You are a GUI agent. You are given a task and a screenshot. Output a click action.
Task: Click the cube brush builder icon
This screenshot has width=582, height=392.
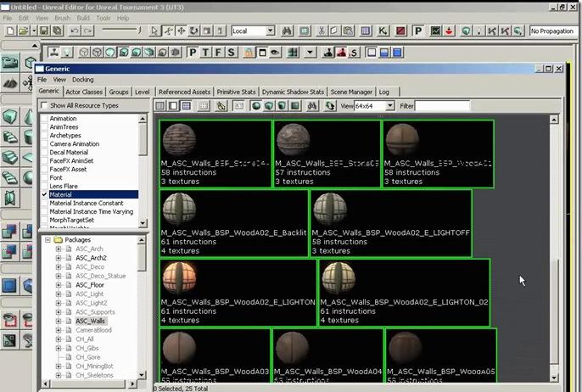[x=9, y=116]
